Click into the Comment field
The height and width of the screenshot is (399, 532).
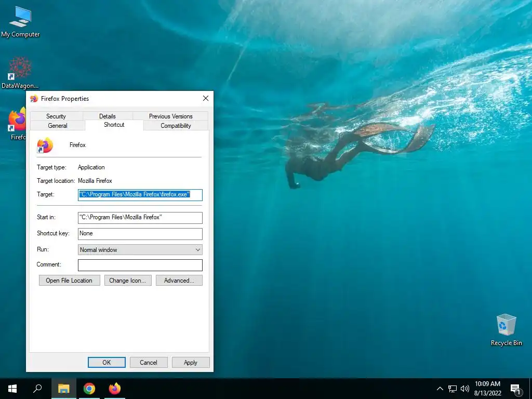140,265
